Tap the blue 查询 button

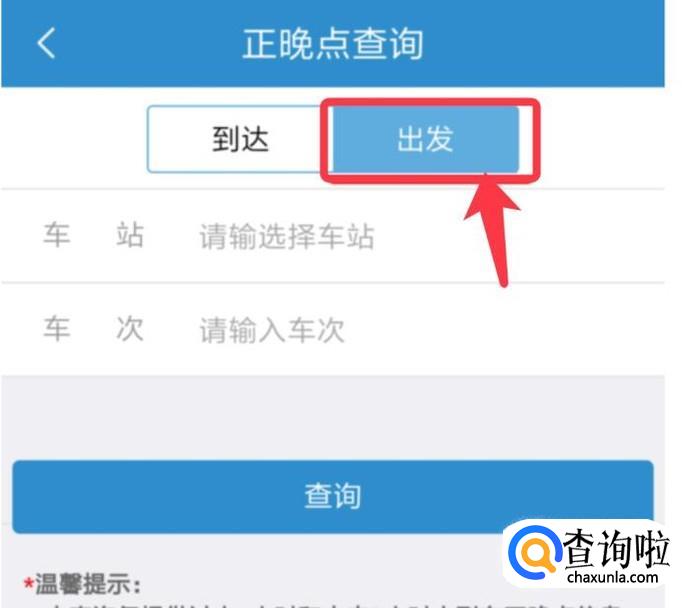coord(333,496)
